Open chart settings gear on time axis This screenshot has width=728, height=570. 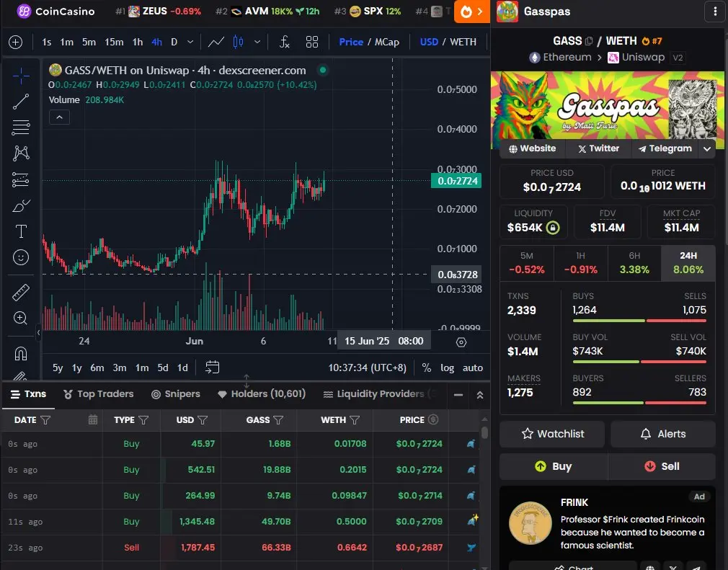[x=461, y=342]
